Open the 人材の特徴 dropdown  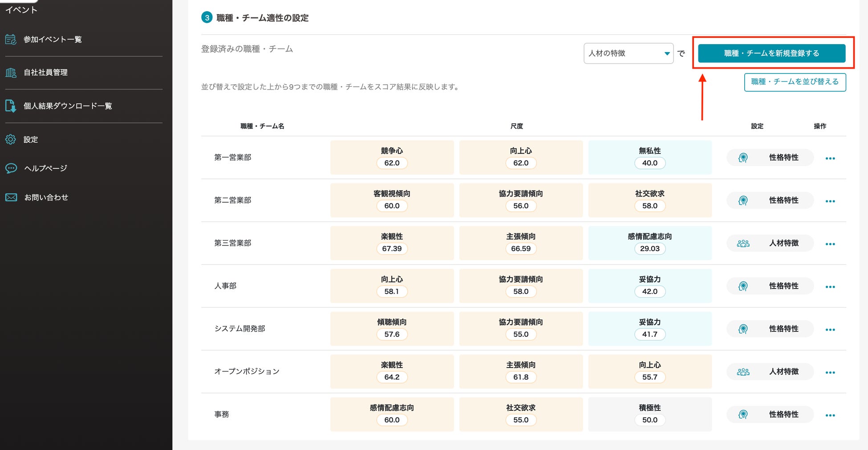click(x=628, y=53)
